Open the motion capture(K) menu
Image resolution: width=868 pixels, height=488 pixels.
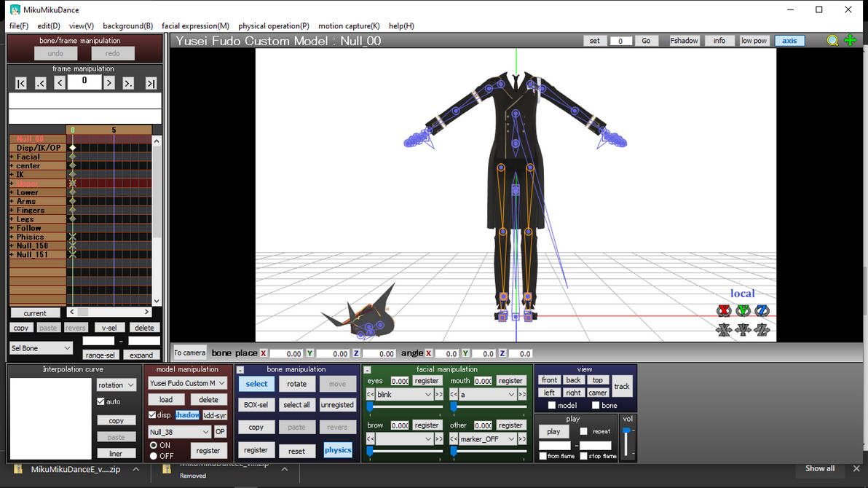(x=349, y=26)
